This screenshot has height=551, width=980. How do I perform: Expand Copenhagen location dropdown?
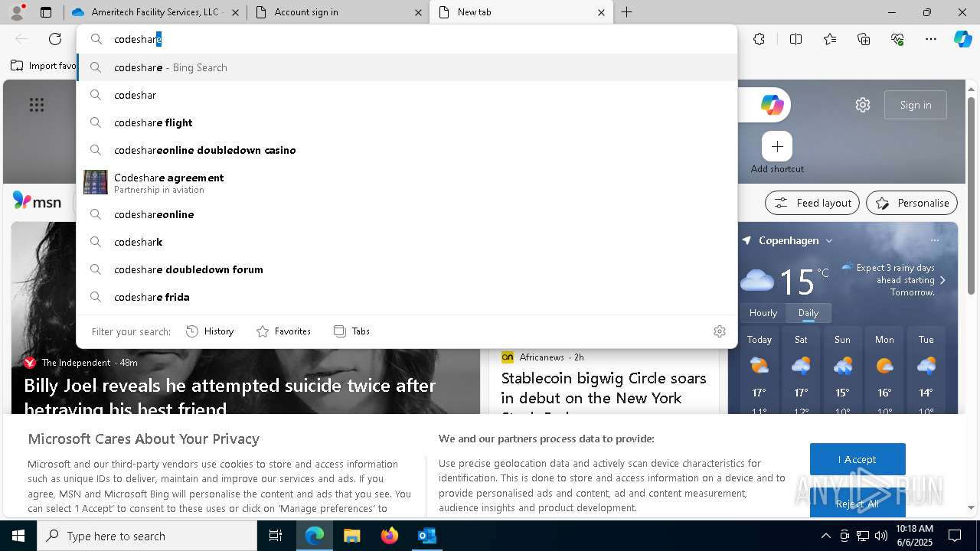(x=828, y=240)
